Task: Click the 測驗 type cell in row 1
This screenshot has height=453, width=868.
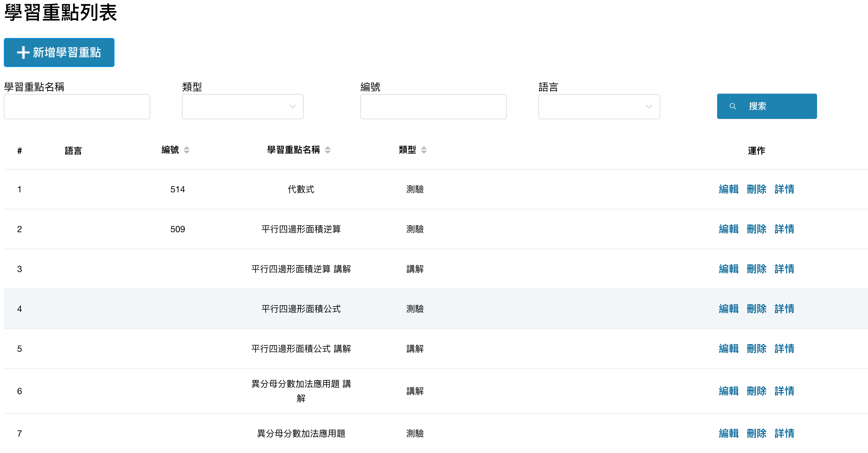Action: (415, 189)
